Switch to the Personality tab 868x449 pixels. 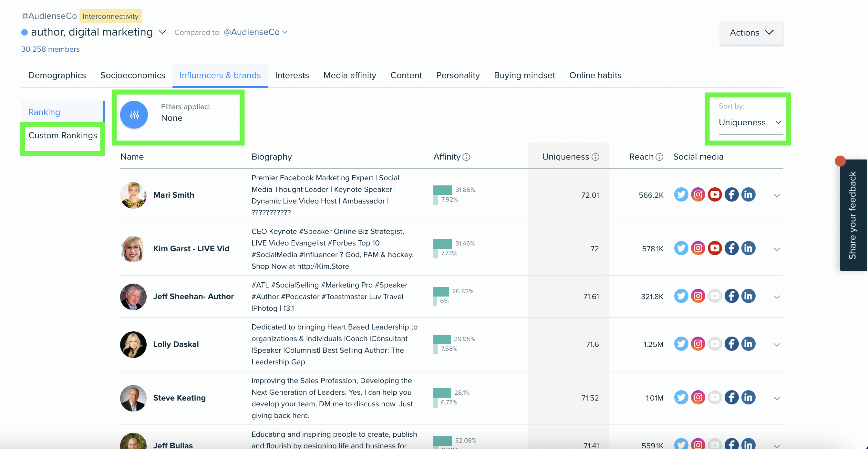[x=458, y=75]
